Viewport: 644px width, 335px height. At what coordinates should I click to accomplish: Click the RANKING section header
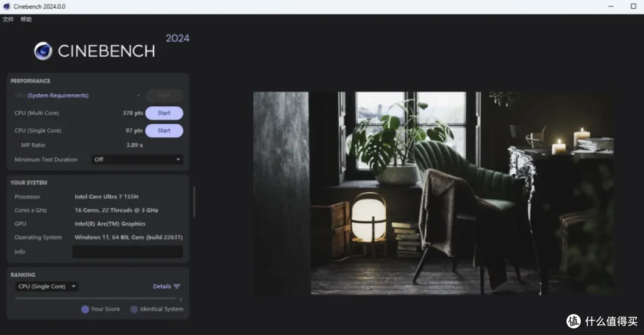click(x=23, y=275)
